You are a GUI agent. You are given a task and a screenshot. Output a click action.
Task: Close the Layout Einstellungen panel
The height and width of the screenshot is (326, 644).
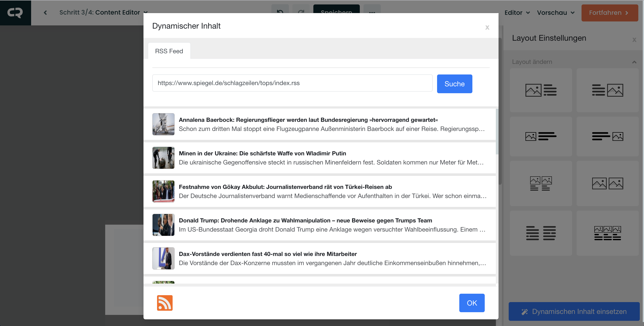pyautogui.click(x=634, y=39)
